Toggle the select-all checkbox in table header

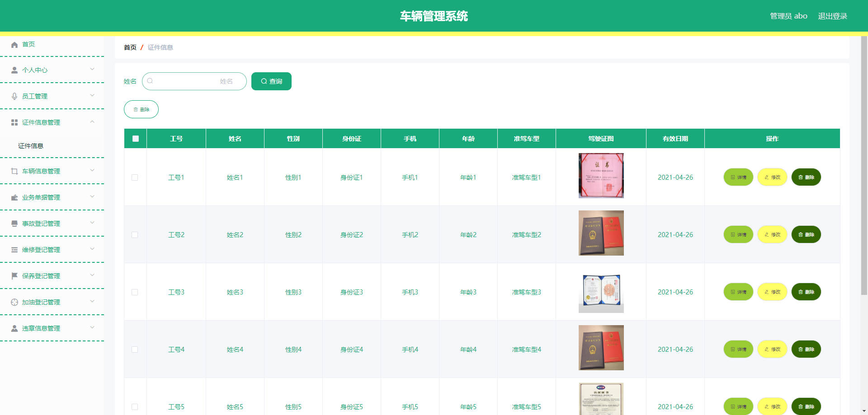136,139
